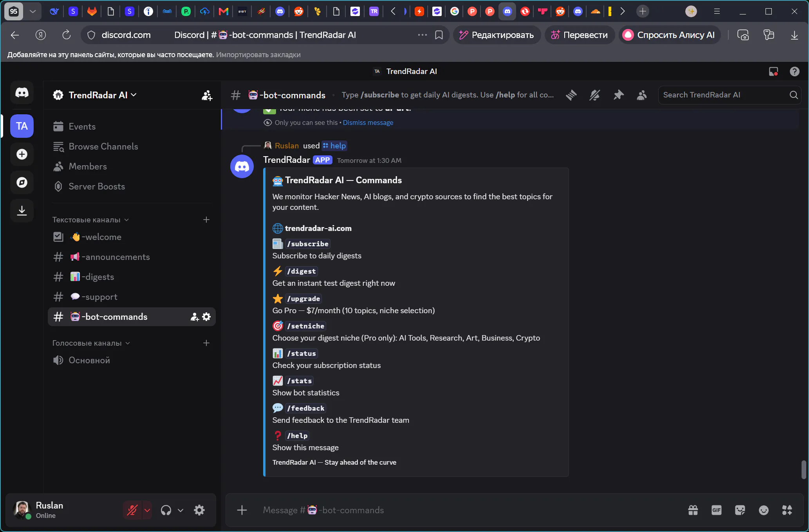
Task: Click Dismiss message link
Action: coord(368,123)
